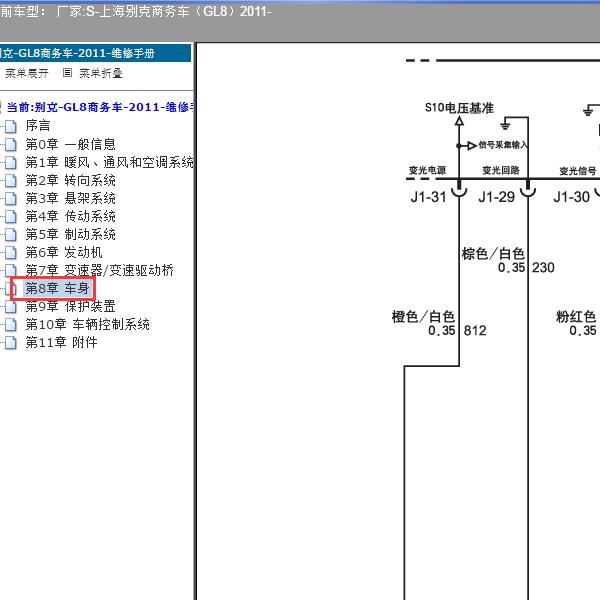Screen dimensions: 600x600
Task: Click circuit number 230 in the diagram
Action: 543,267
